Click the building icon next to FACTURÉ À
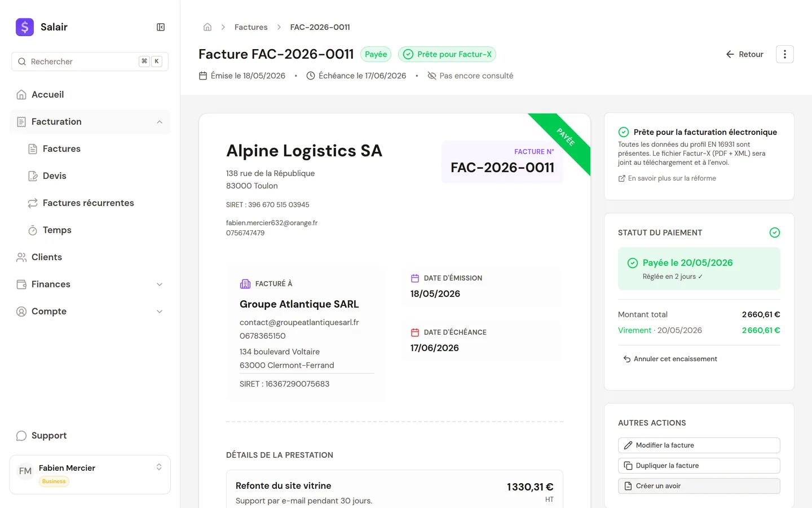812x508 pixels. tap(245, 284)
